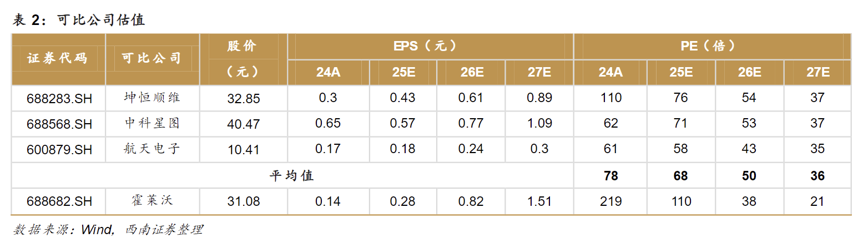Image resolution: width=868 pixels, height=243 pixels.
Task: Click company name 坤恒顺维
Action: (x=152, y=98)
